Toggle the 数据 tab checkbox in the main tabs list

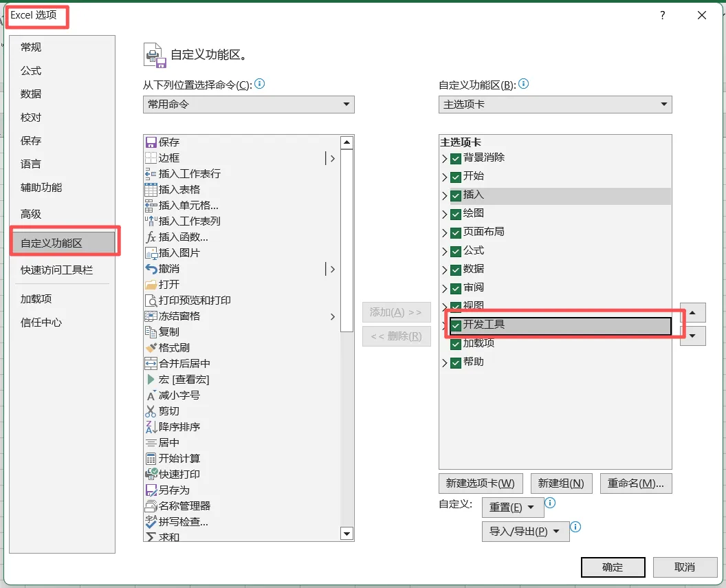point(456,270)
